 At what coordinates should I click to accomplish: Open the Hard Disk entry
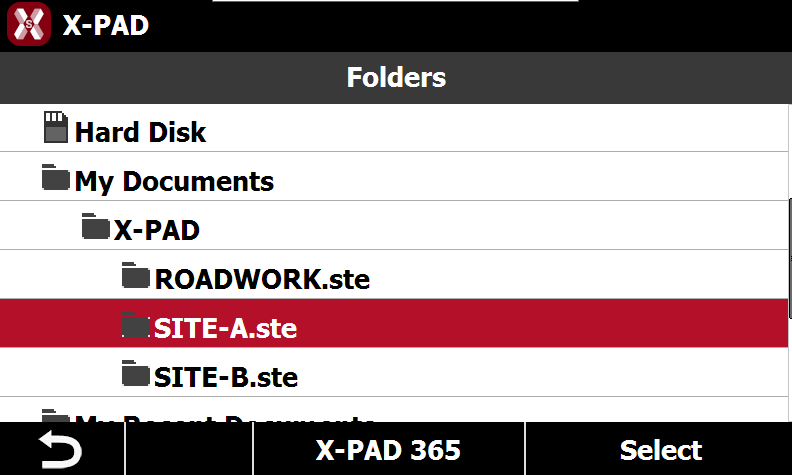(394, 128)
